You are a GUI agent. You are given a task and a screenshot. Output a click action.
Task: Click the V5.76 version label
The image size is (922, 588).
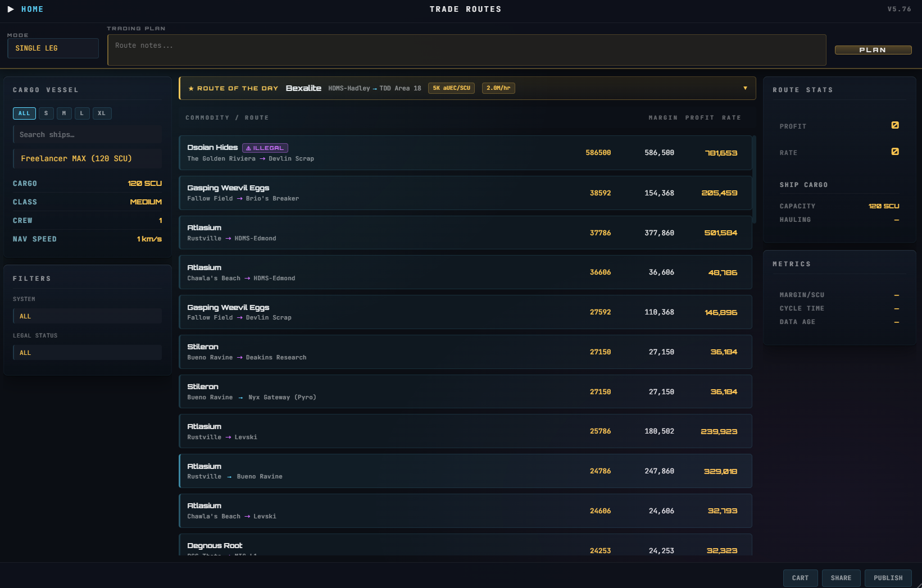[899, 9]
